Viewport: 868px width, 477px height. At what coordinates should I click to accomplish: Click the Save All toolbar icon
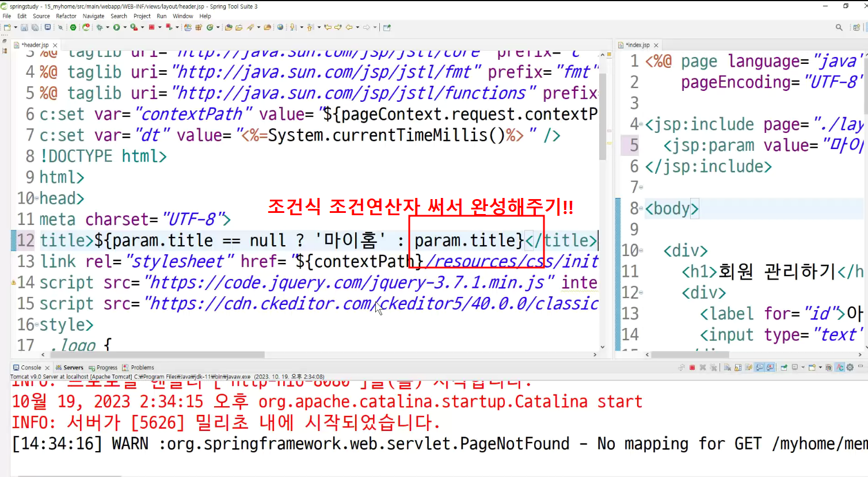click(35, 27)
